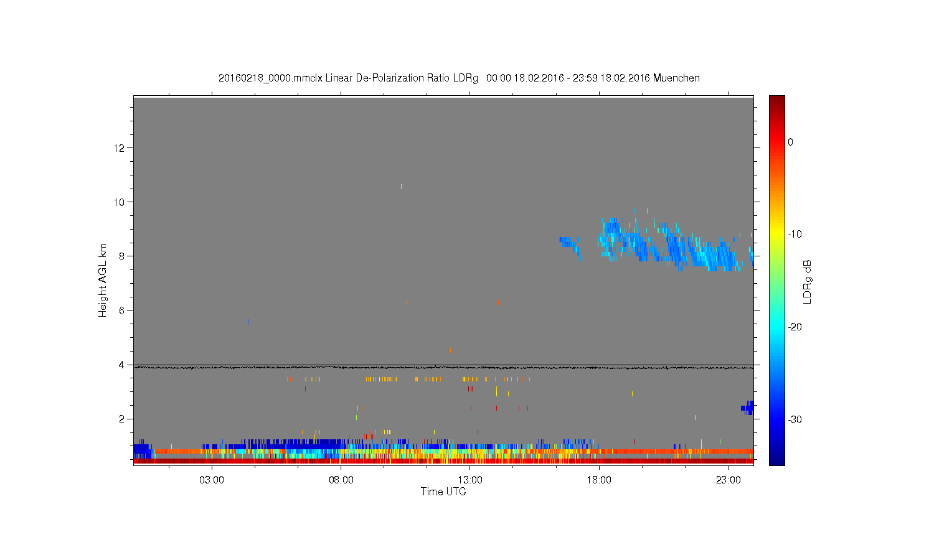Click the height tick label 8
Image resolution: width=934 pixels, height=560 pixels.
[123, 256]
